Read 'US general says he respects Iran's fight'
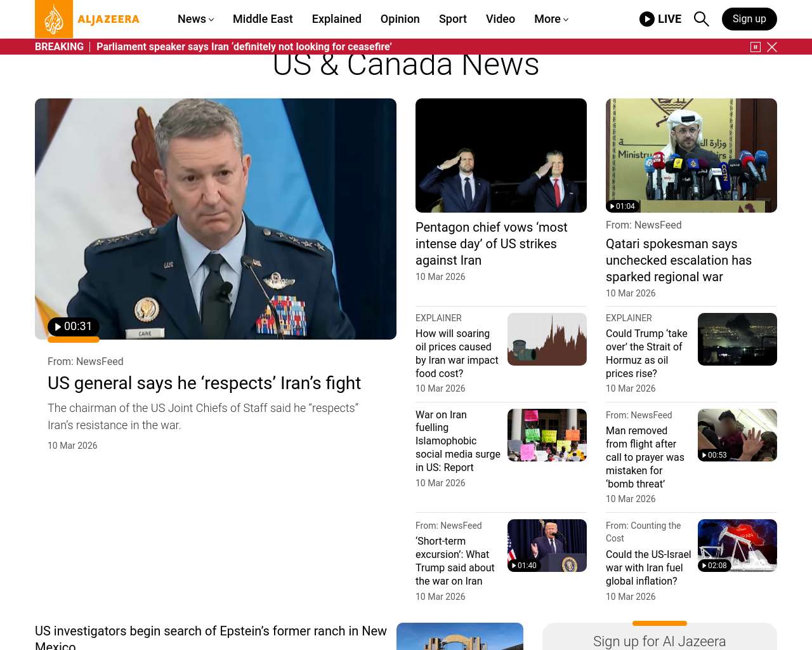 coord(204,383)
